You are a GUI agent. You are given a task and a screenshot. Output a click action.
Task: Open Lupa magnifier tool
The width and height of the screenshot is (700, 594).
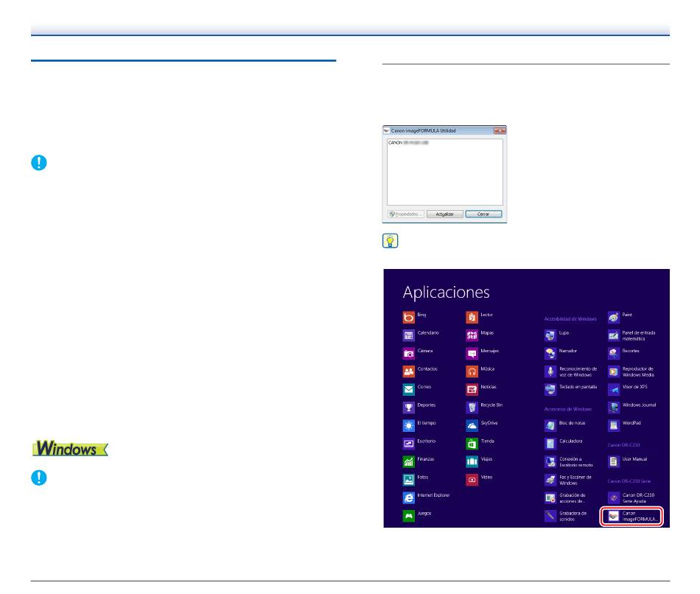[x=557, y=335]
